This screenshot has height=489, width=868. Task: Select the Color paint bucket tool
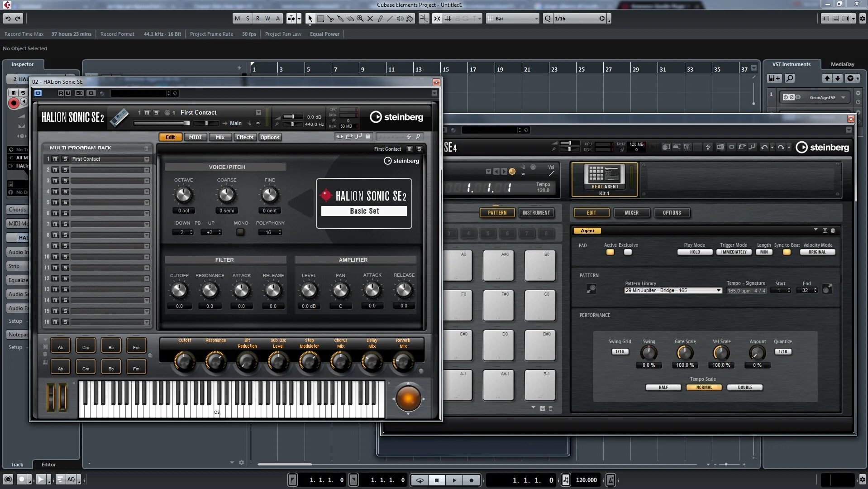click(x=410, y=19)
